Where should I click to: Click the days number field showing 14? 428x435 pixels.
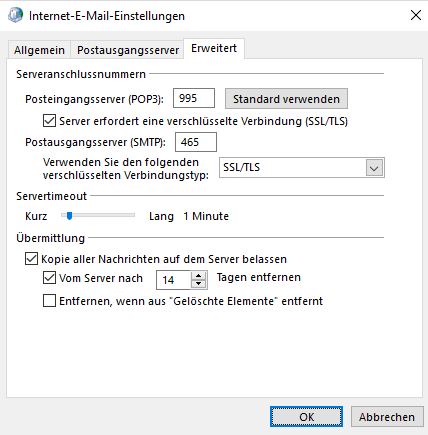(x=174, y=280)
